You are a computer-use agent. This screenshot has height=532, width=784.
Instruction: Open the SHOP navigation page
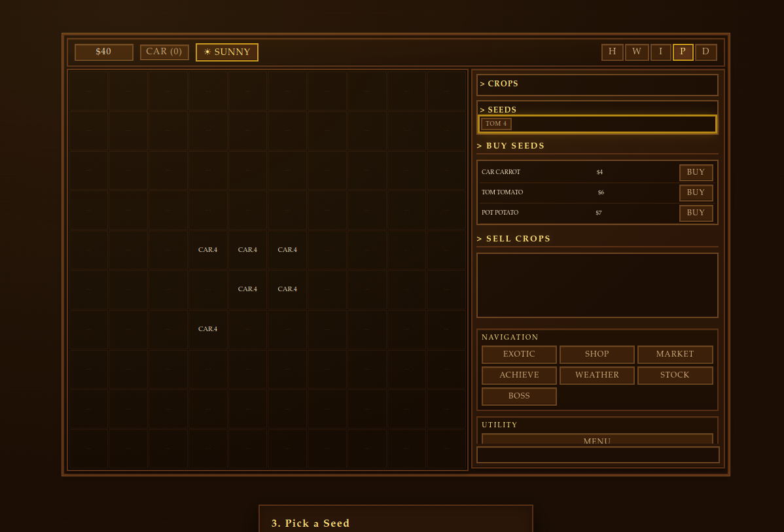pyautogui.click(x=597, y=355)
